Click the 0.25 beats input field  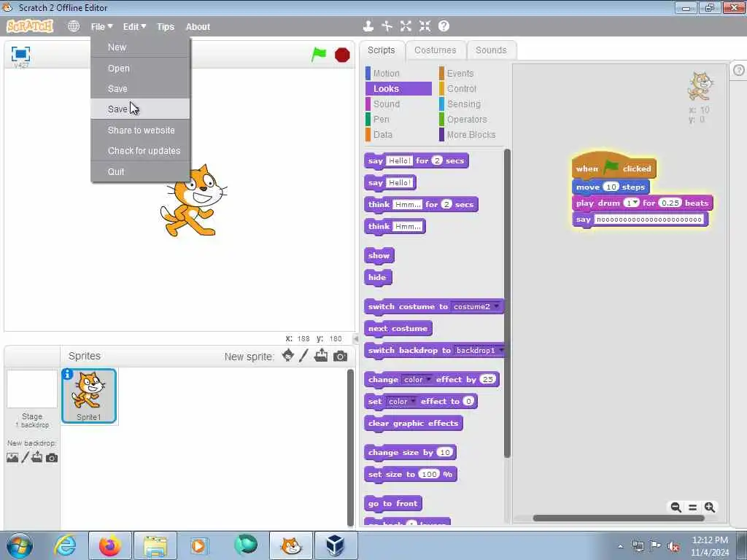point(670,203)
